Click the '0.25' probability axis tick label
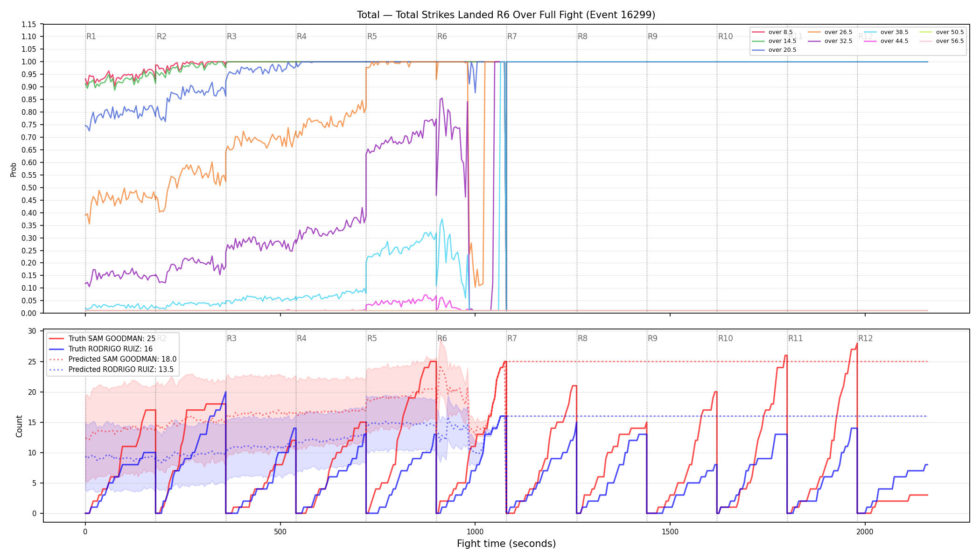980x560 pixels. (29, 251)
